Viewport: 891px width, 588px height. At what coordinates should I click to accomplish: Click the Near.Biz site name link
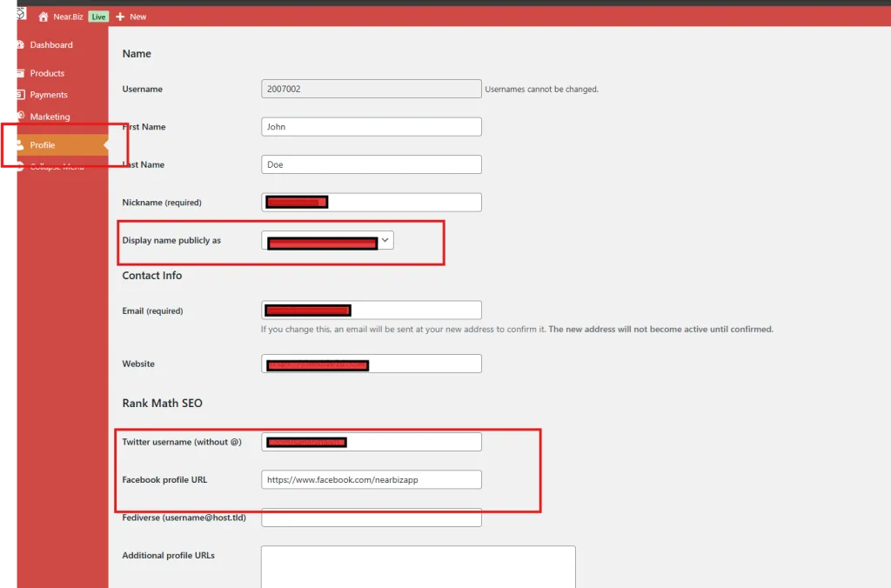point(68,17)
